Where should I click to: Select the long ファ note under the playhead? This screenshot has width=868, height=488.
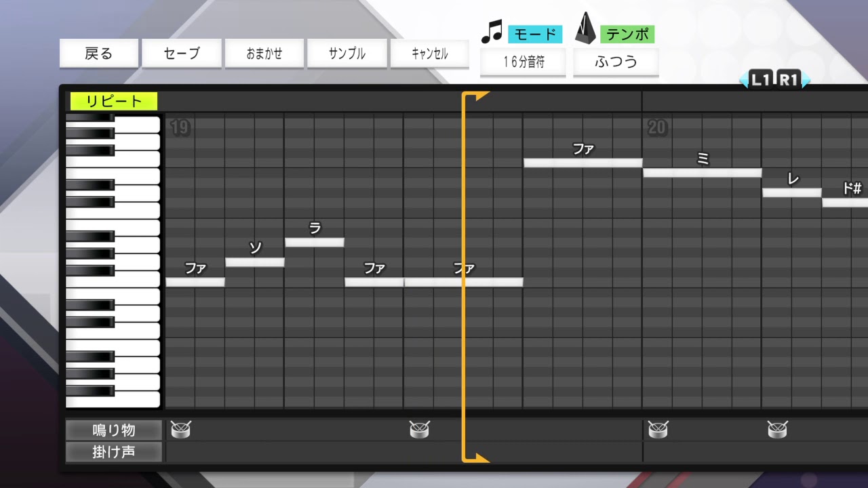click(x=464, y=282)
